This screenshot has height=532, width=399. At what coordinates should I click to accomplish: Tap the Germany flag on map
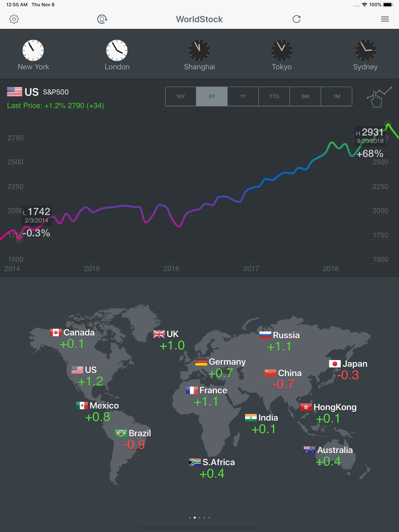click(201, 362)
